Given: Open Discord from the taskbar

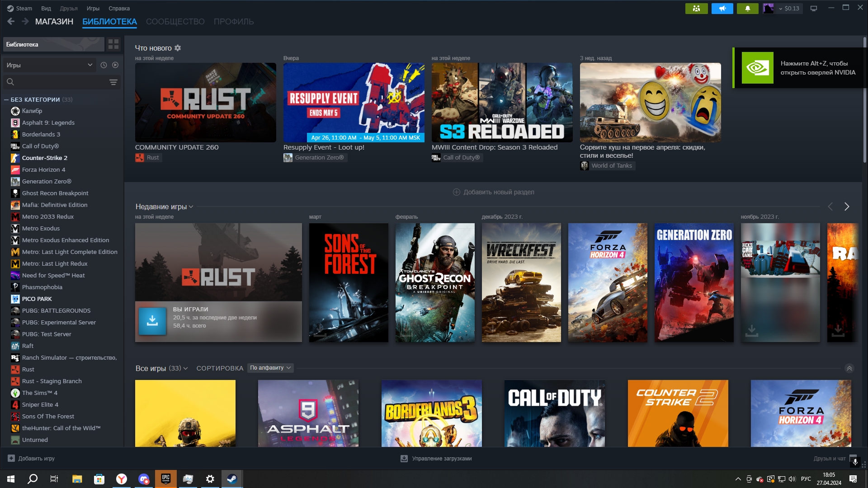Looking at the screenshot, I should point(144,479).
